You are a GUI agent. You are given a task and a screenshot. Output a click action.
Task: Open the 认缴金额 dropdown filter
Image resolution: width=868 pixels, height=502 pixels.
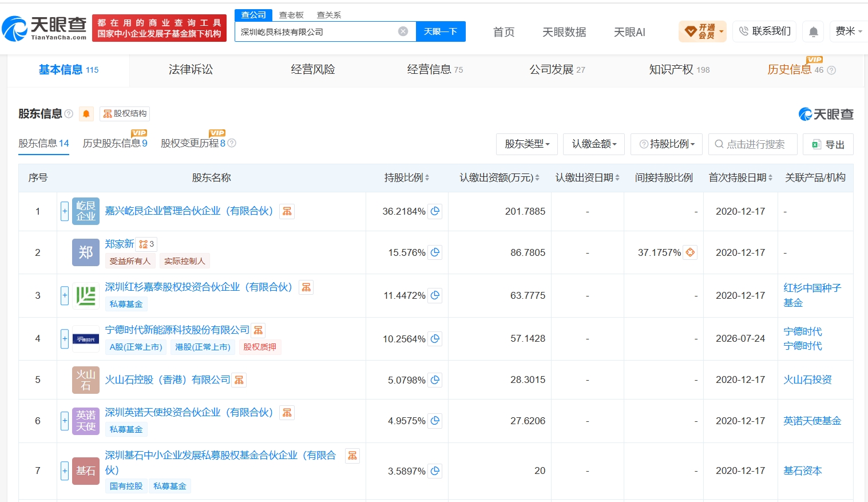tap(594, 144)
